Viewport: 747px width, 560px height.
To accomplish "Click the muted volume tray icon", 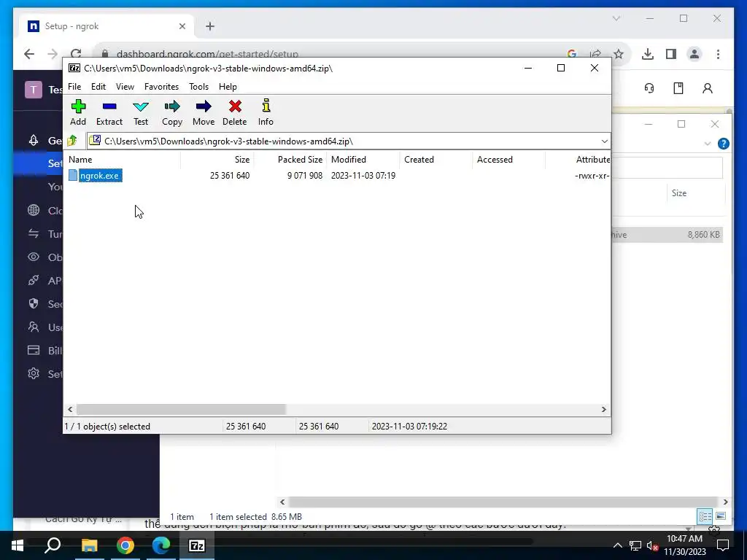I will coord(651,545).
